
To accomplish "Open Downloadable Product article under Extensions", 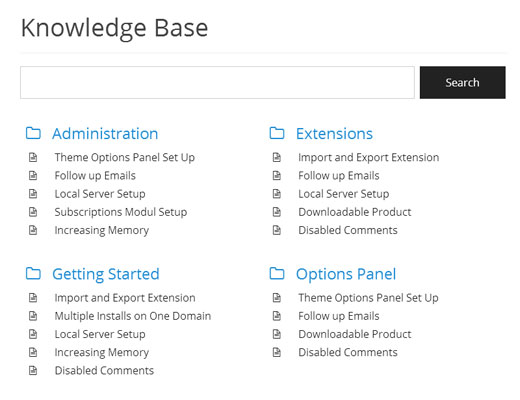I will click(x=355, y=212).
